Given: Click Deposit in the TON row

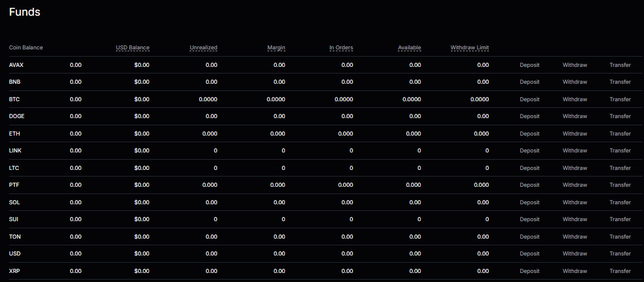Looking at the screenshot, I should [529, 237].
